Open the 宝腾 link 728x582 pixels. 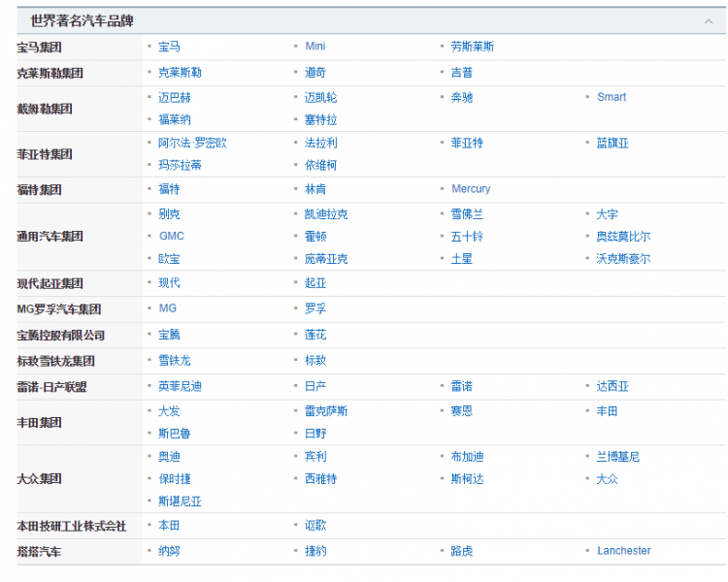[169, 335]
